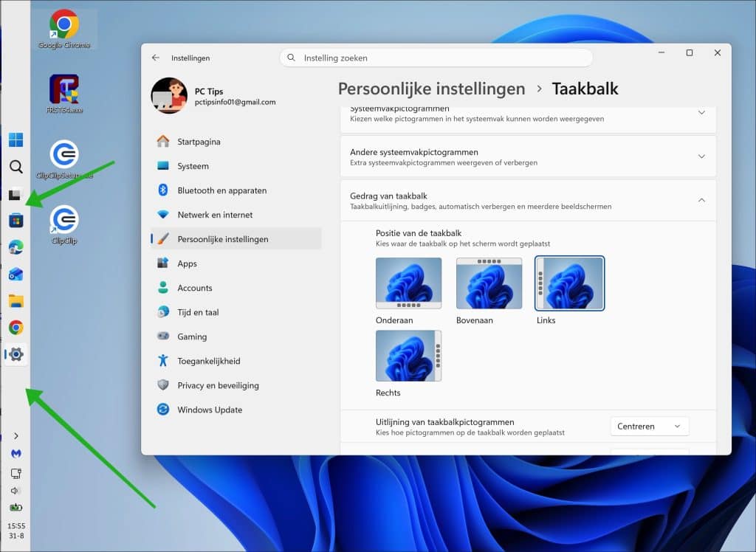Launch Microsoft Store from the taskbar
The height and width of the screenshot is (552, 756).
tap(16, 221)
